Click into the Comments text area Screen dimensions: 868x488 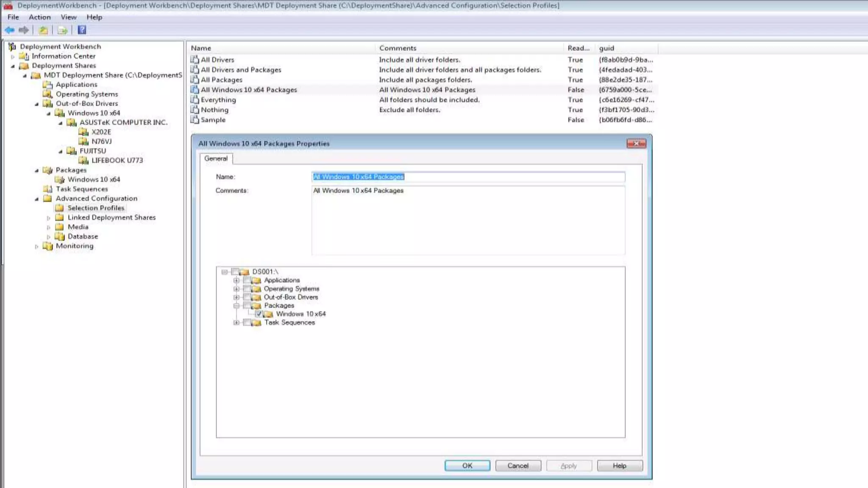(468, 220)
